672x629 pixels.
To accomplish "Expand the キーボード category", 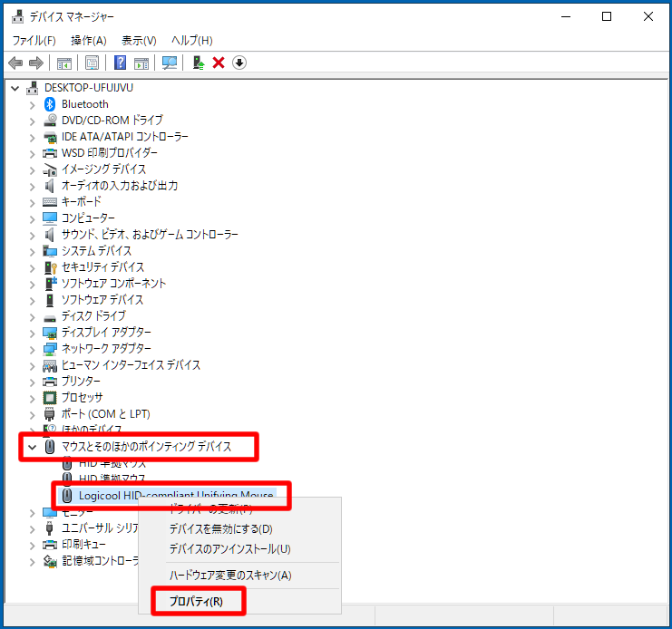I will [33, 202].
